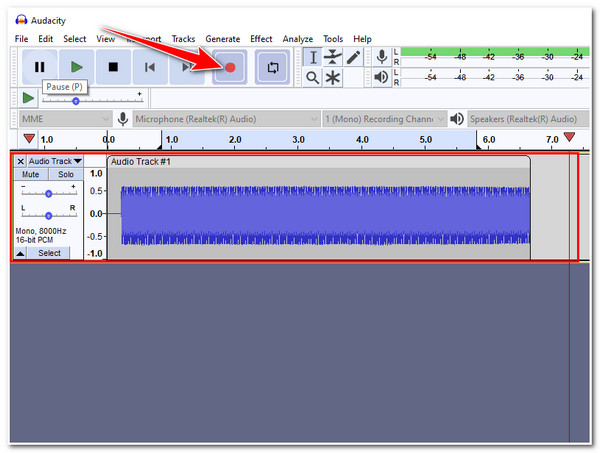The image size is (600, 453).
Task: Close the audio track with X
Action: (21, 161)
